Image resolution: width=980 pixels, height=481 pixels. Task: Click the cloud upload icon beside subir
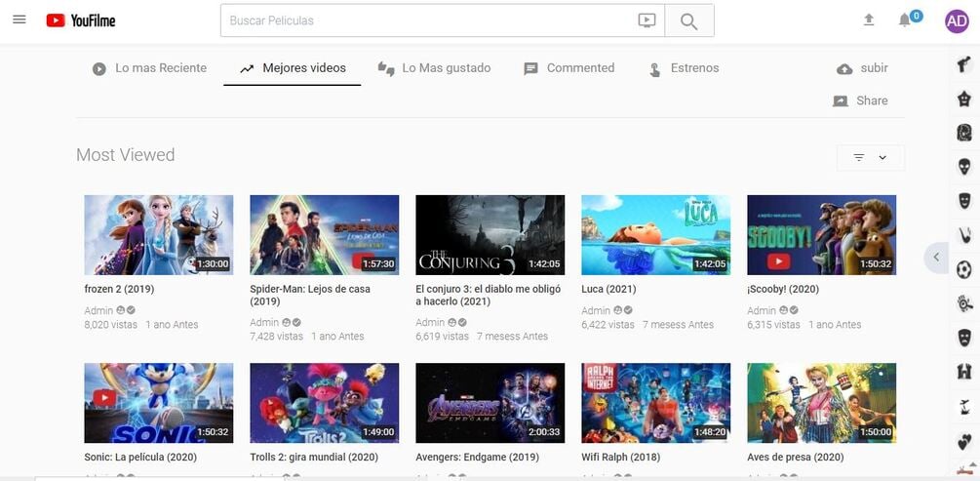pyautogui.click(x=844, y=69)
